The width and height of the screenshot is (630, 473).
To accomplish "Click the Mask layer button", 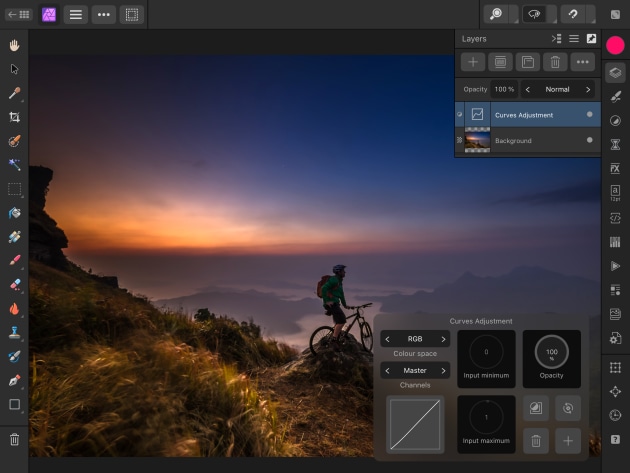I will point(500,62).
